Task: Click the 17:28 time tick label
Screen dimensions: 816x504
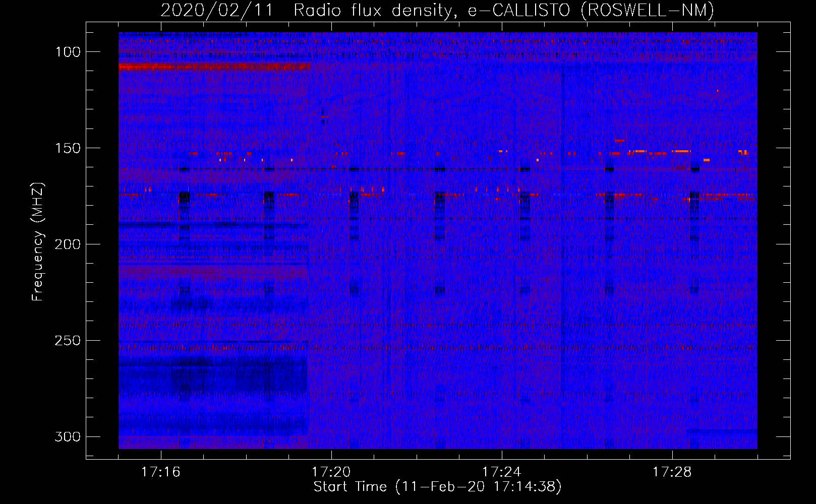Action: (672, 472)
